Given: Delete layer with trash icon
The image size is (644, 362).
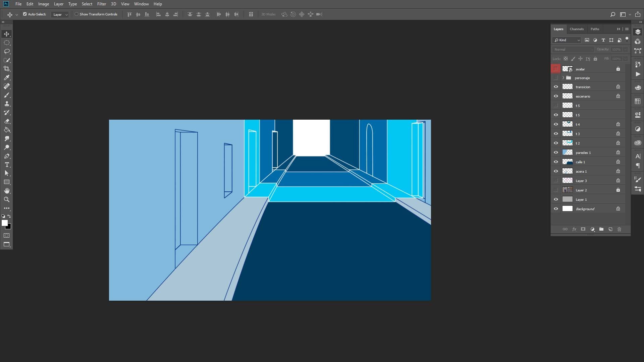Looking at the screenshot, I should coord(619,229).
